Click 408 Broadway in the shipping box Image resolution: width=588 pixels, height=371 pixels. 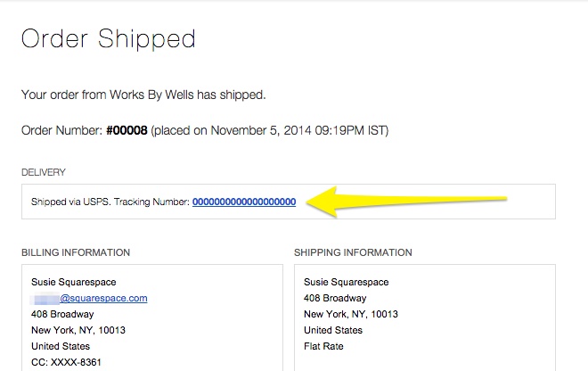click(x=335, y=299)
